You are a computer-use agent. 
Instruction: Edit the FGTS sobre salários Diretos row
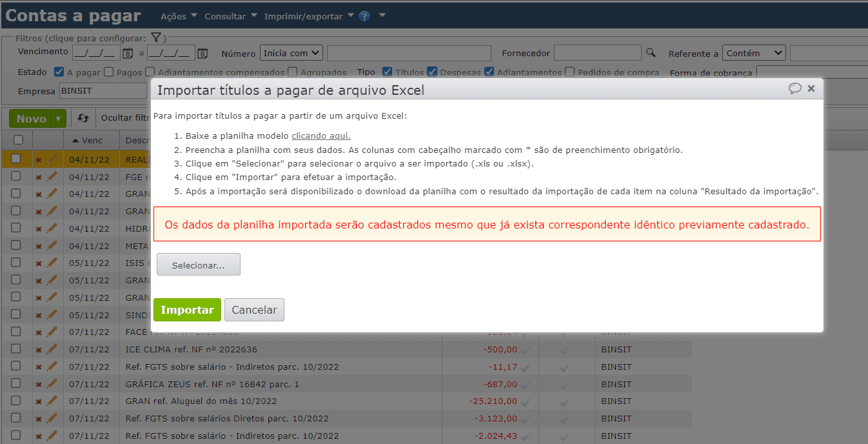click(x=52, y=419)
